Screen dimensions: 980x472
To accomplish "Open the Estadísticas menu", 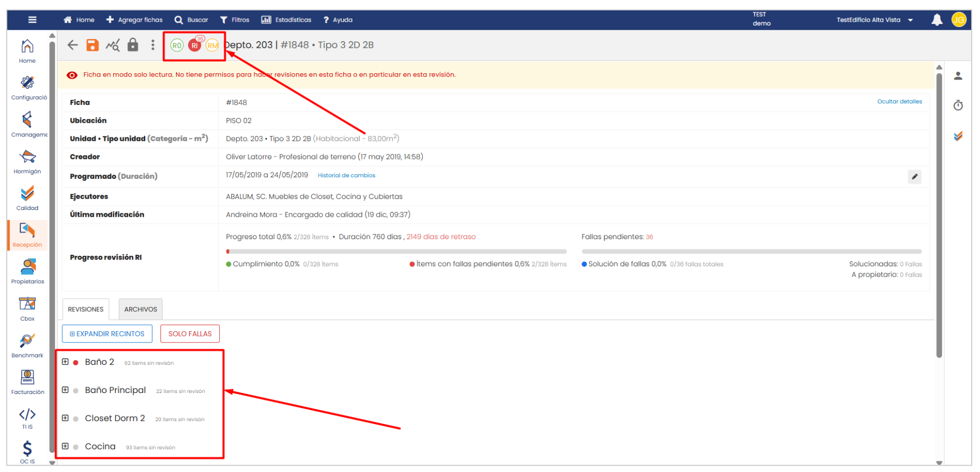I will 286,20.
